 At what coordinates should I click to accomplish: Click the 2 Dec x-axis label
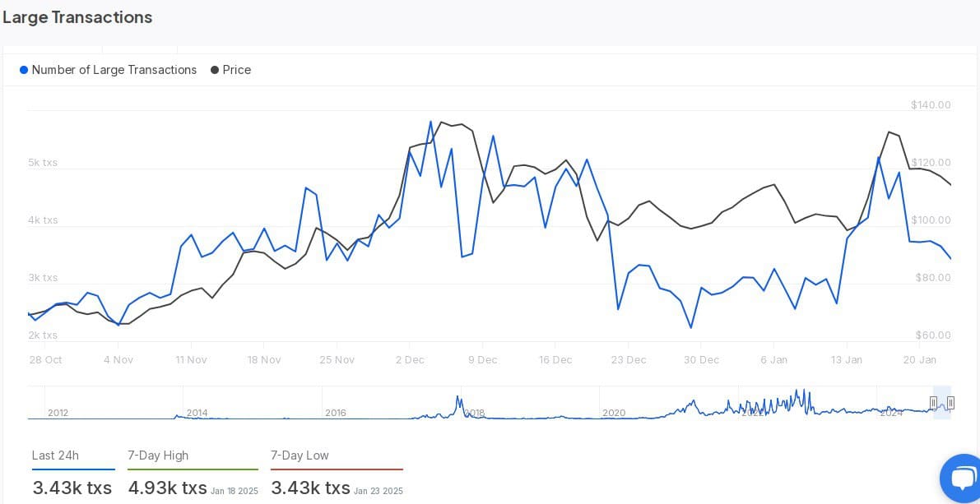pyautogui.click(x=410, y=360)
